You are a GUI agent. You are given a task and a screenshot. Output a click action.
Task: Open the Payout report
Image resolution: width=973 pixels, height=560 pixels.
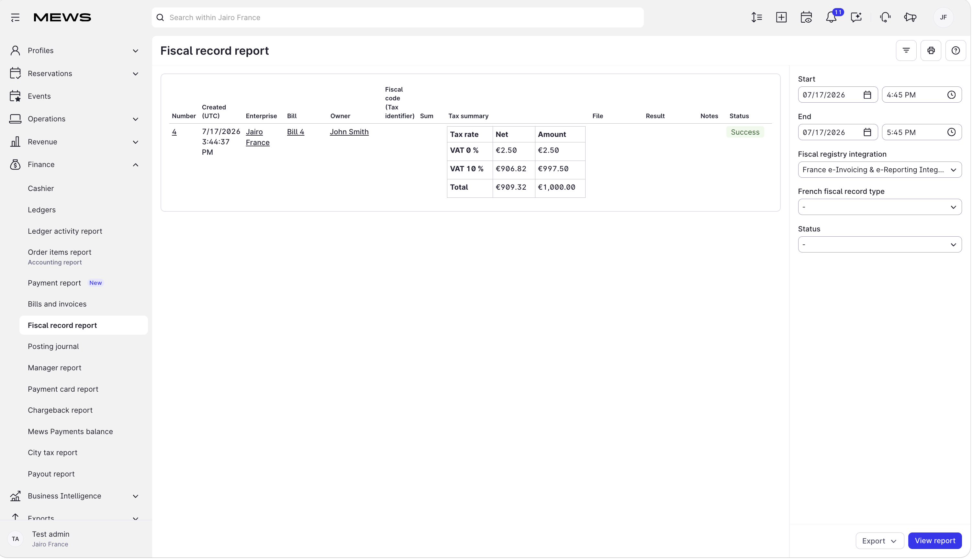point(51,475)
